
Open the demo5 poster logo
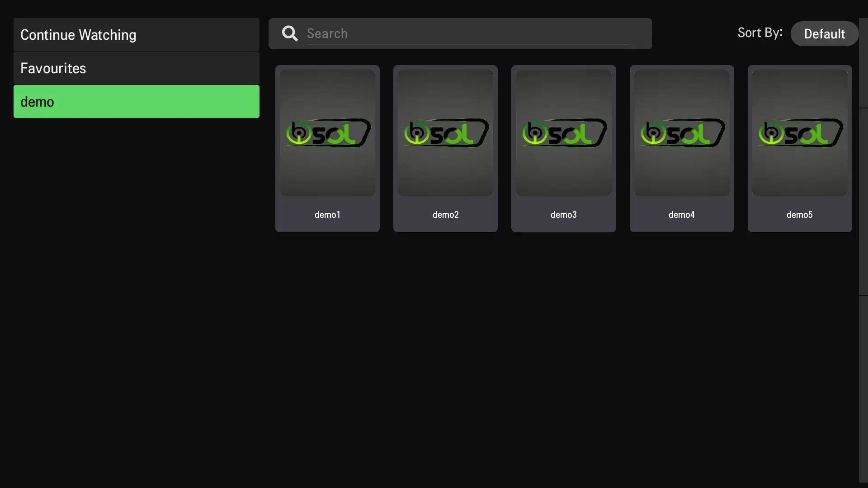[800, 133]
